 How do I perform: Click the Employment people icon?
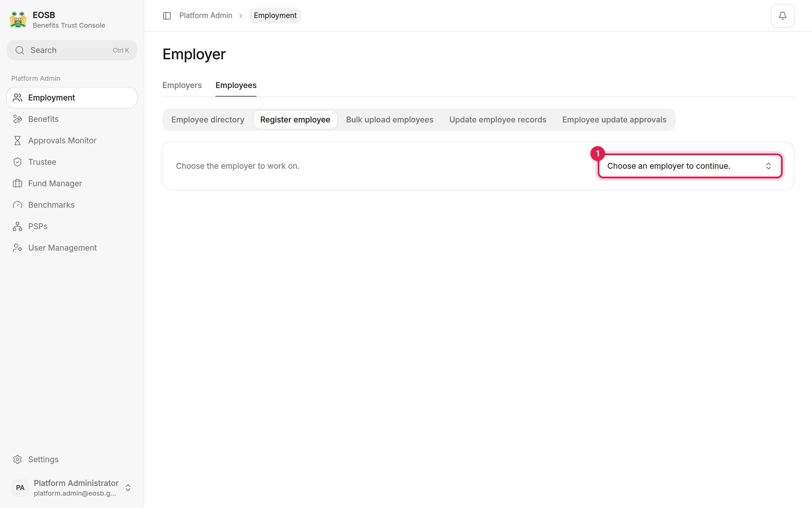17,98
